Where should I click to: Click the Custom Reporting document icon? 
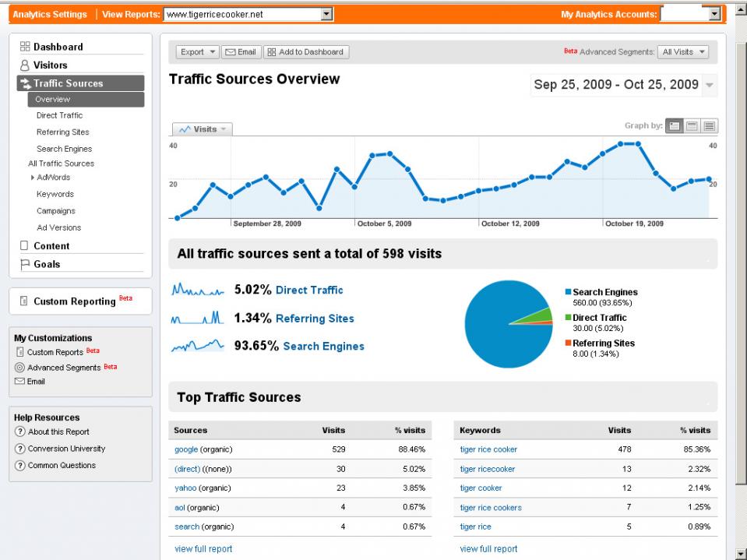(x=24, y=301)
